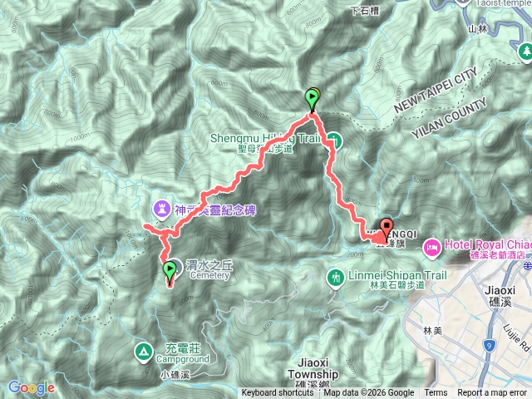
Task: Open the Terms link
Action: pyautogui.click(x=436, y=392)
